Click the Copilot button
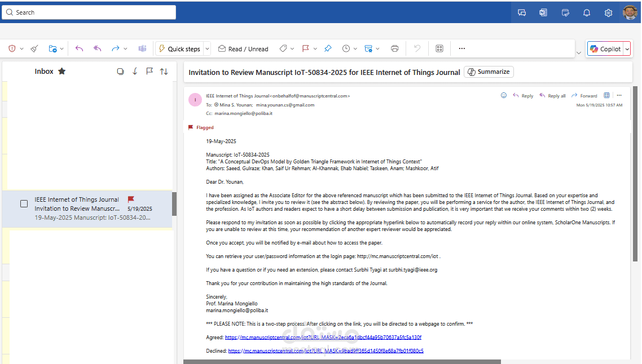The width and height of the screenshot is (642, 364). tap(605, 49)
